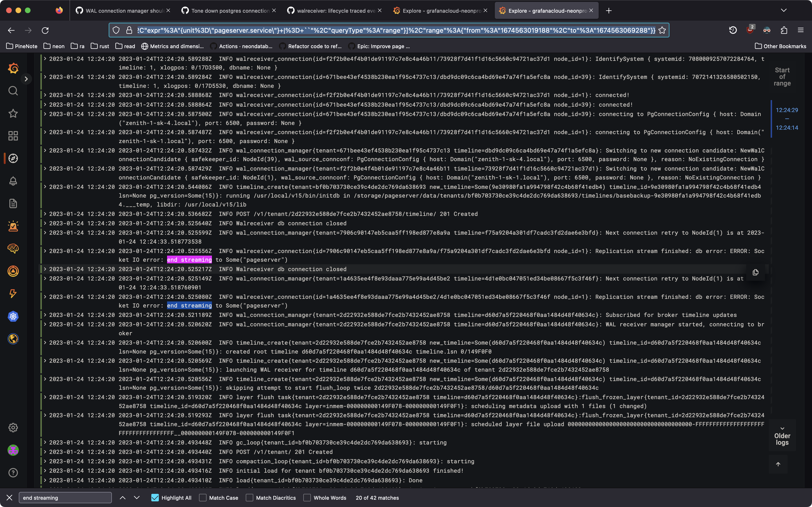812x507 pixels.
Task: Disable the Highlight All checkbox
Action: (155, 498)
